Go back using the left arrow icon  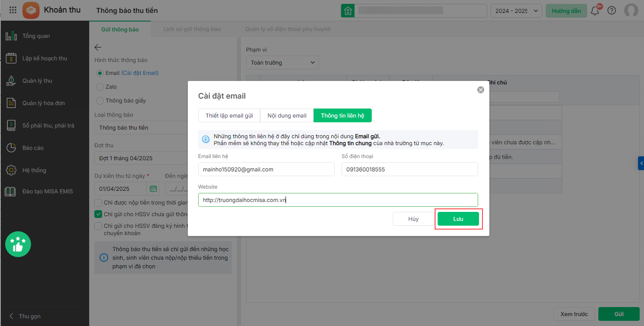click(98, 47)
